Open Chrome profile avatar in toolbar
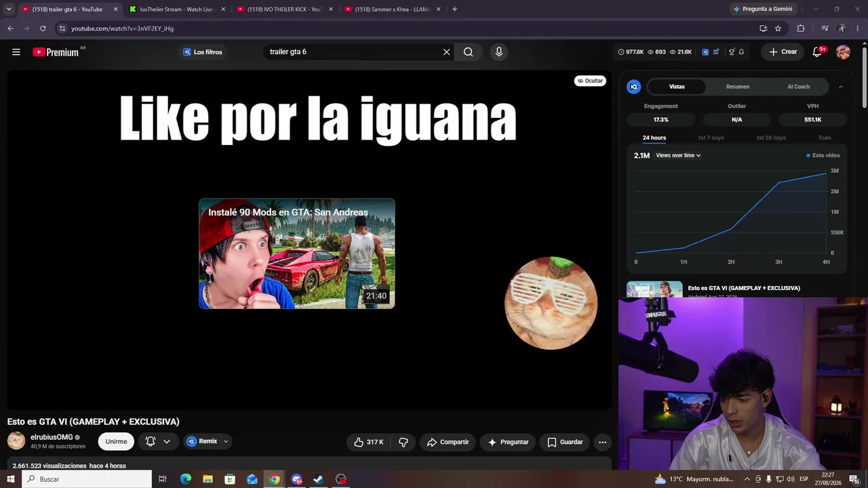 841,28
